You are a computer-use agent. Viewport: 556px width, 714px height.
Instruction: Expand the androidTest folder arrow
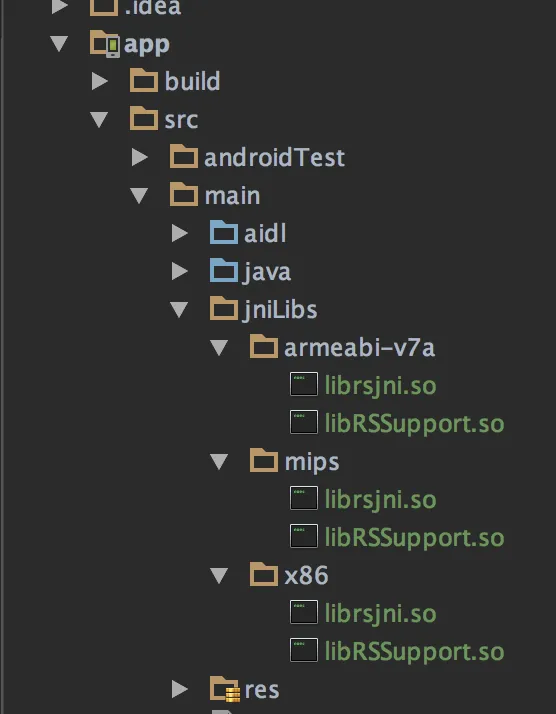tap(140, 158)
